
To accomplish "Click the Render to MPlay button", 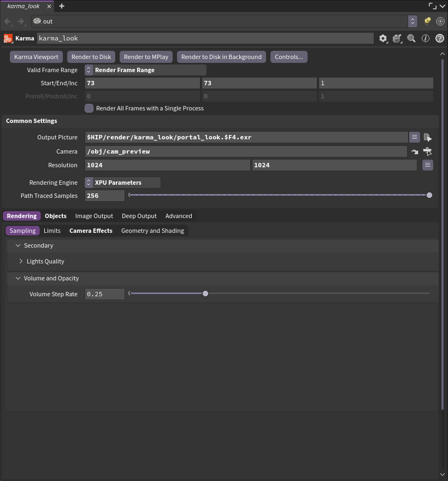I will tap(146, 57).
